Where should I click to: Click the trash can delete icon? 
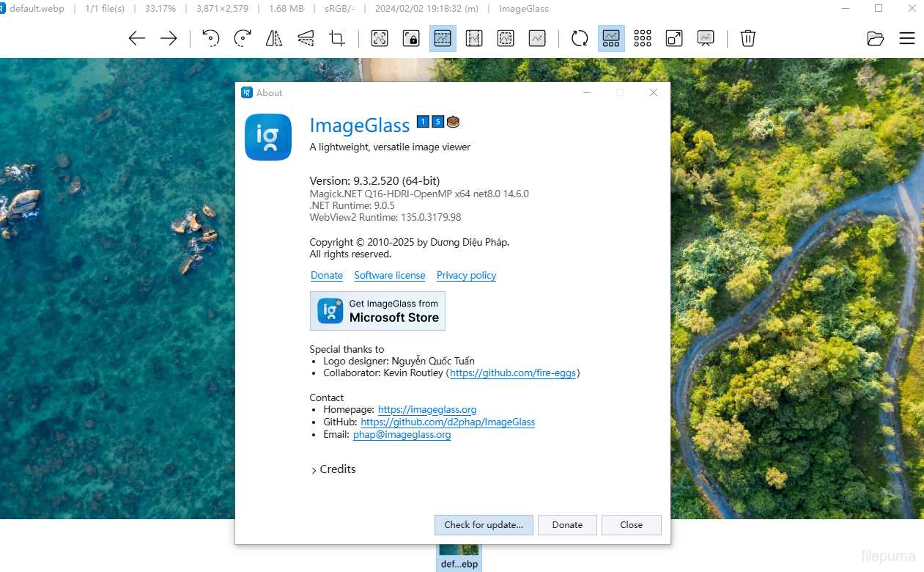(747, 39)
